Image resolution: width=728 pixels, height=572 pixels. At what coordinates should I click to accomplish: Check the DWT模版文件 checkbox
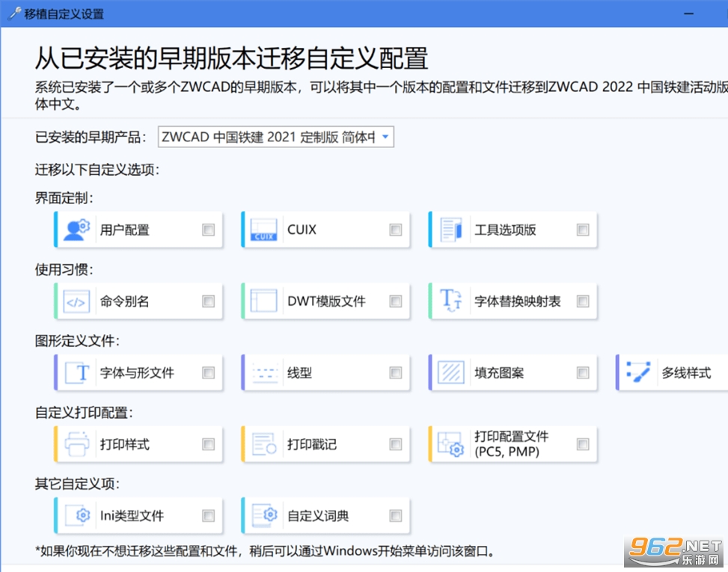pos(396,301)
